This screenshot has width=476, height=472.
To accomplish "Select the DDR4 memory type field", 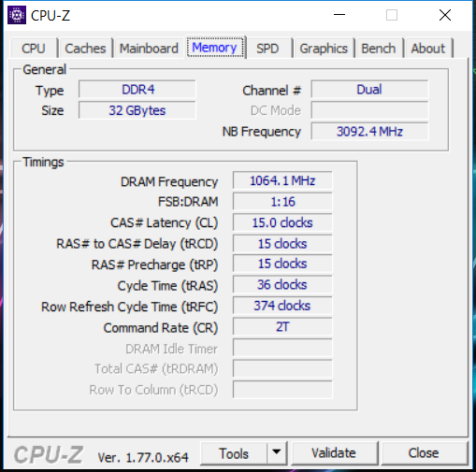I will (137, 90).
